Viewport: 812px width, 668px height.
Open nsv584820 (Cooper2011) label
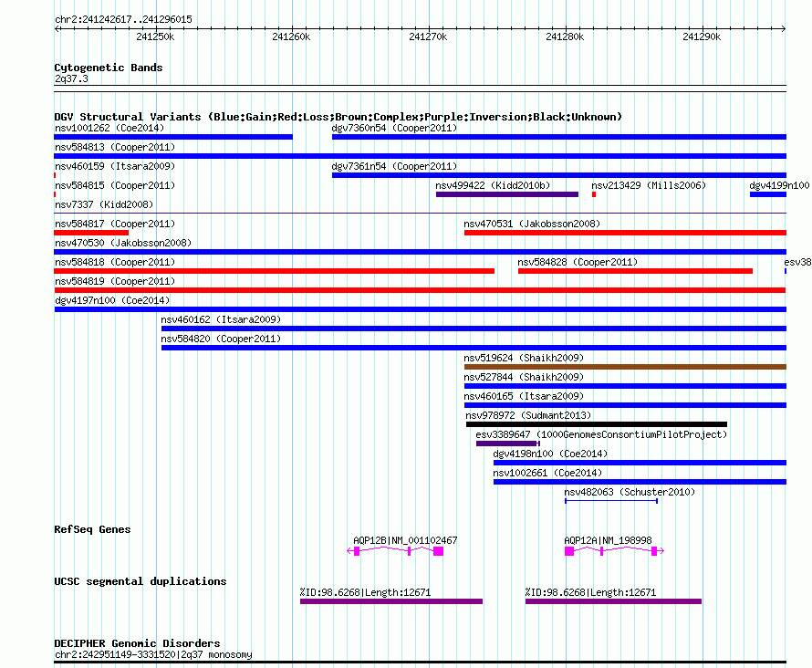[221, 339]
